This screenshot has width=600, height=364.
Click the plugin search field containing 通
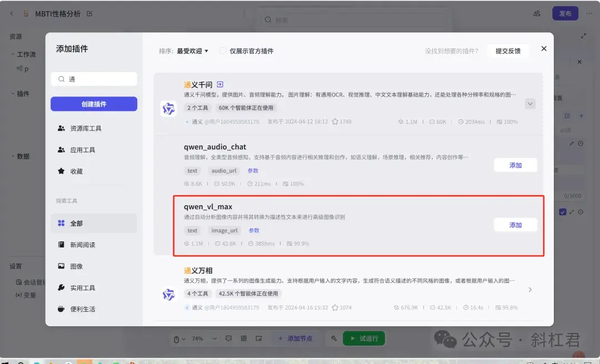pyautogui.click(x=94, y=79)
